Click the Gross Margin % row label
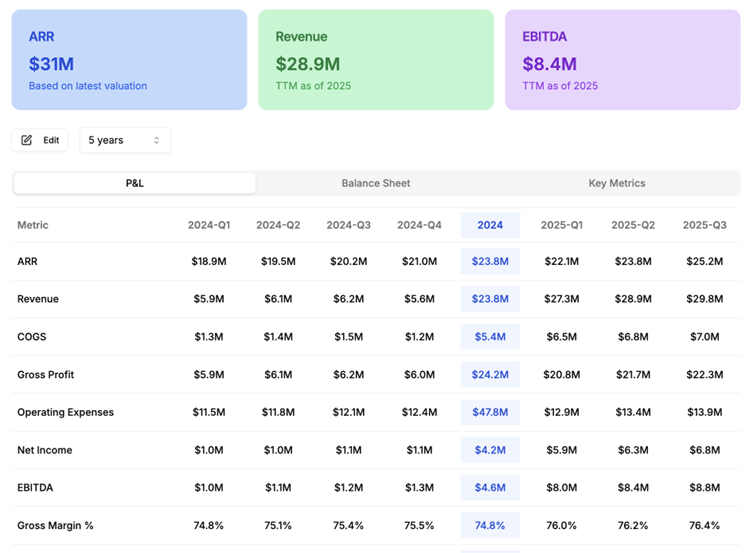The height and width of the screenshot is (553, 749). point(55,525)
